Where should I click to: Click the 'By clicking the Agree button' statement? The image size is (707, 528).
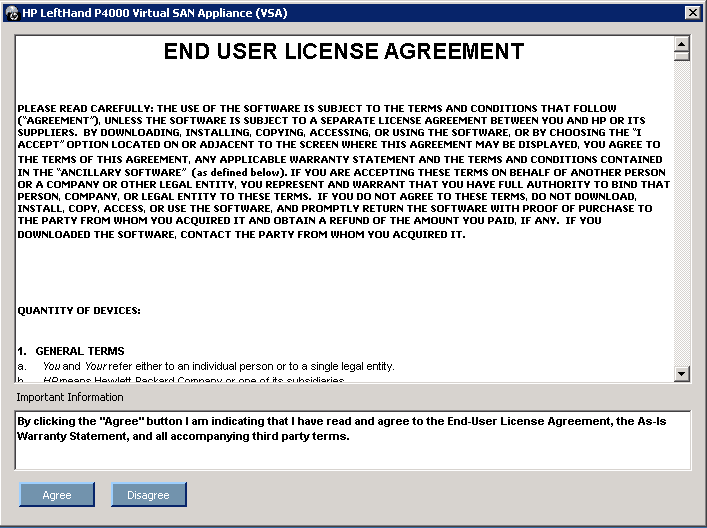click(341, 421)
